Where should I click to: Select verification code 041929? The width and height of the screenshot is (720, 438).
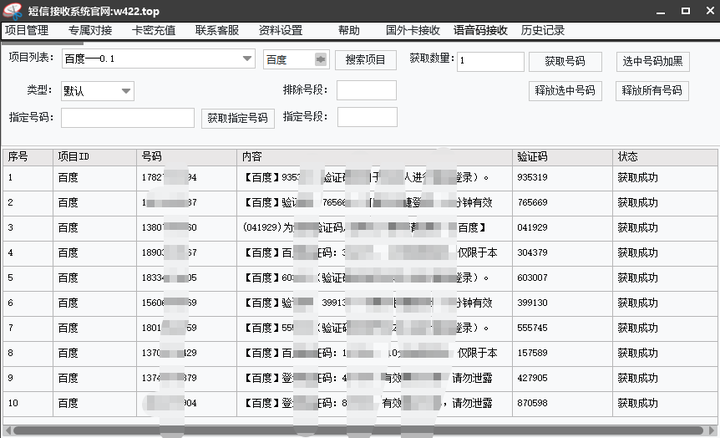(532, 228)
